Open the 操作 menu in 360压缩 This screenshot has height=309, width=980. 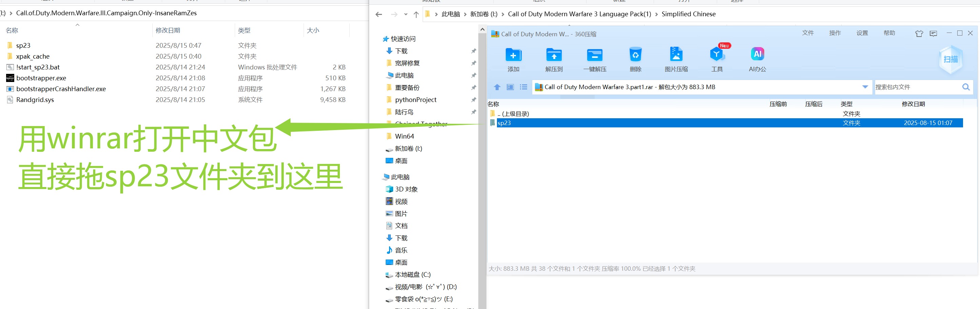click(835, 33)
